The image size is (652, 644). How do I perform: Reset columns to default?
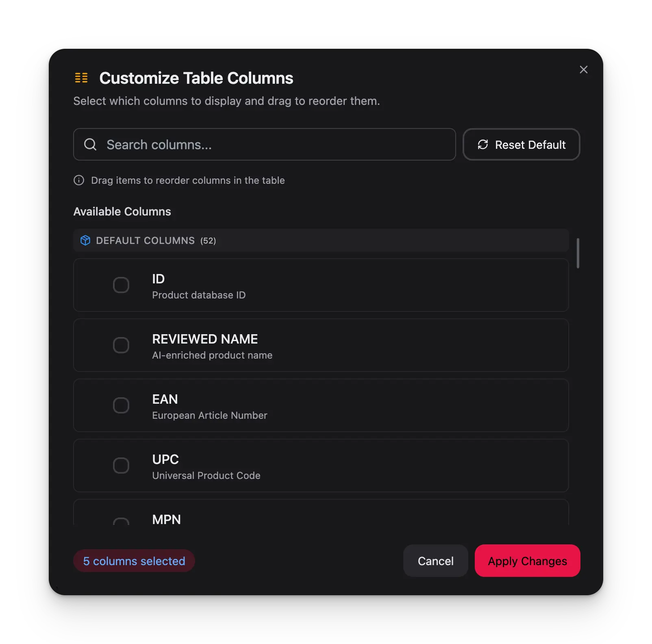522,144
